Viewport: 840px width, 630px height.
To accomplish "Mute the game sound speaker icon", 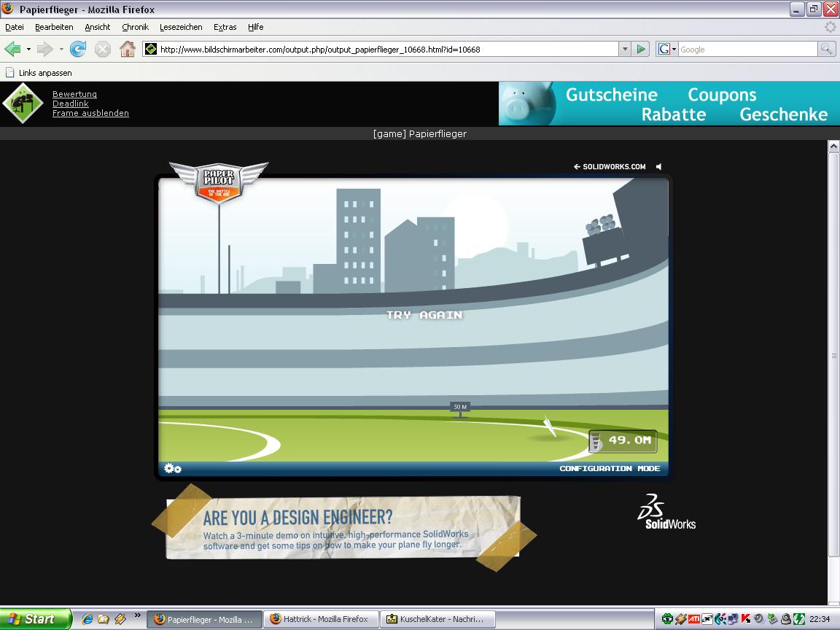I will pyautogui.click(x=659, y=167).
